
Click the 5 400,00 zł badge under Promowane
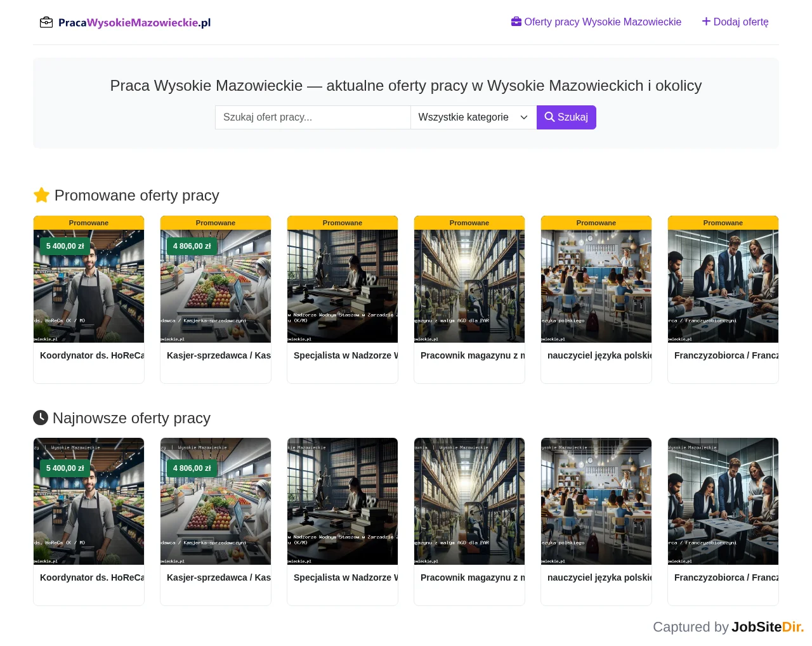[65, 246]
